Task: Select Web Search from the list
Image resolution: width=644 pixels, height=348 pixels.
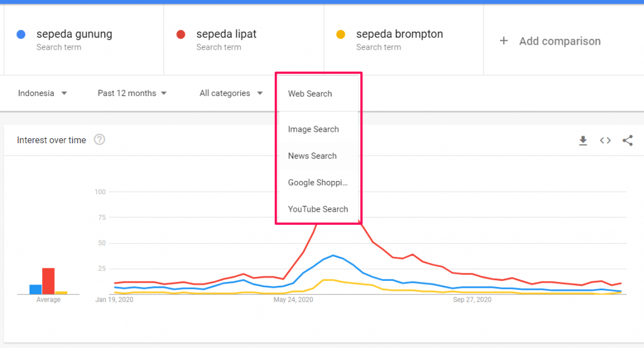Action: [310, 94]
